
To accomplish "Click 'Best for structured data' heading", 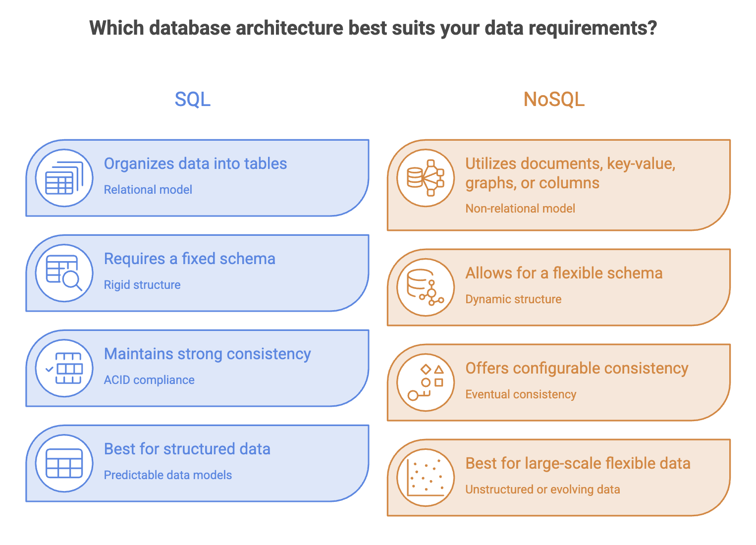I will [187, 449].
